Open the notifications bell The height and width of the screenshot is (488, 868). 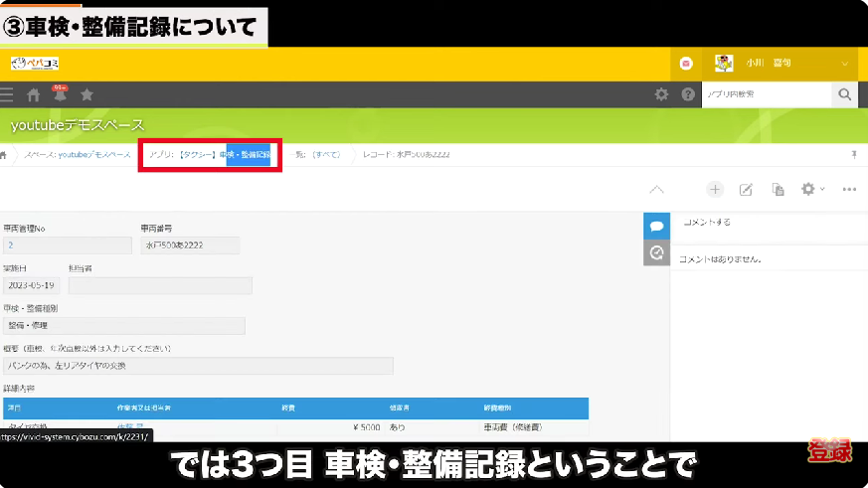[x=60, y=95]
